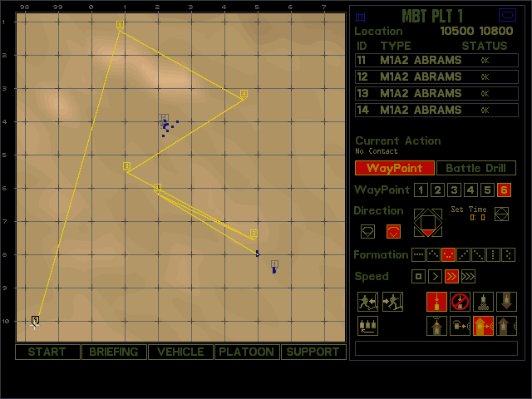Click the soldiers mount vehicle icon
Image resolution: width=532 pixels, height=399 pixels.
[x=392, y=302]
